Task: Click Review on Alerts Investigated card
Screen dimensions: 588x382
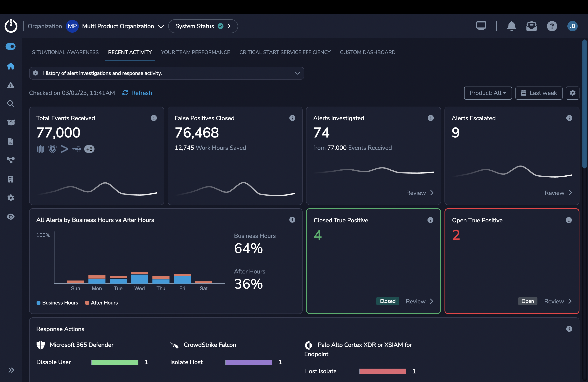Action: coord(420,193)
